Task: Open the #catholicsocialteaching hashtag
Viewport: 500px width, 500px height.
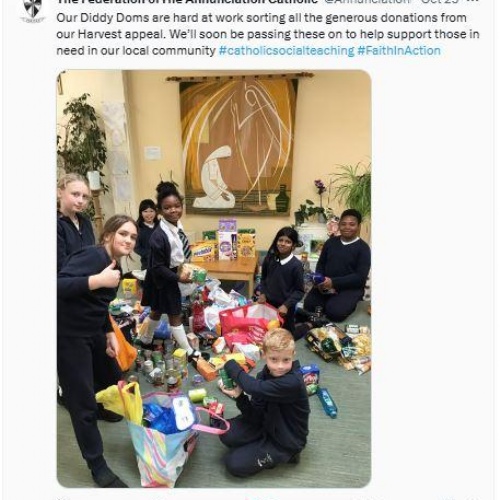Action: click(286, 51)
